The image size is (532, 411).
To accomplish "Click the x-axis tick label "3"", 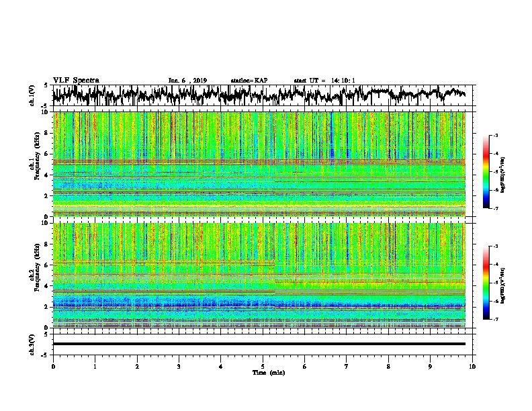I will click(x=179, y=367).
